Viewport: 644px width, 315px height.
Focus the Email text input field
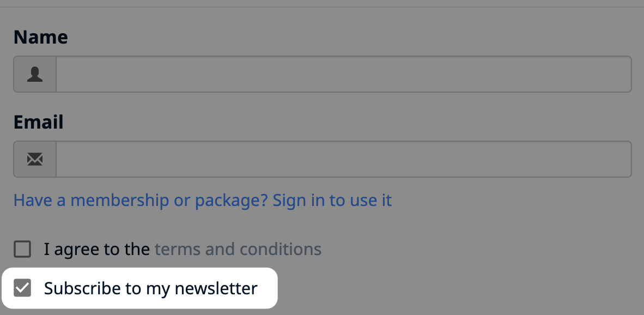[344, 159]
